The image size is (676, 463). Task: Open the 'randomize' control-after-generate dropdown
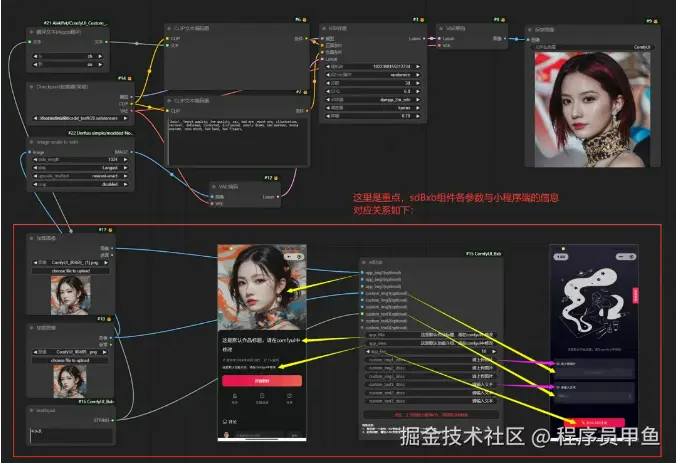pyautogui.click(x=372, y=75)
